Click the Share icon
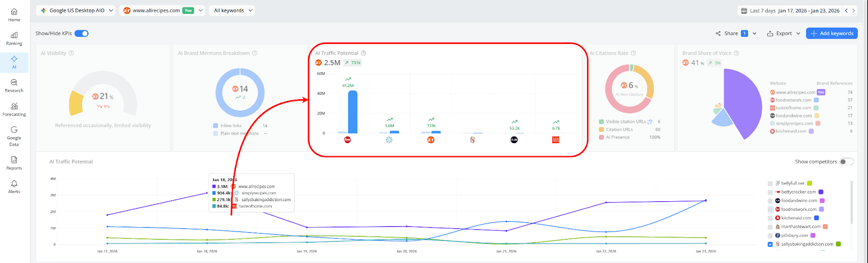 point(718,34)
